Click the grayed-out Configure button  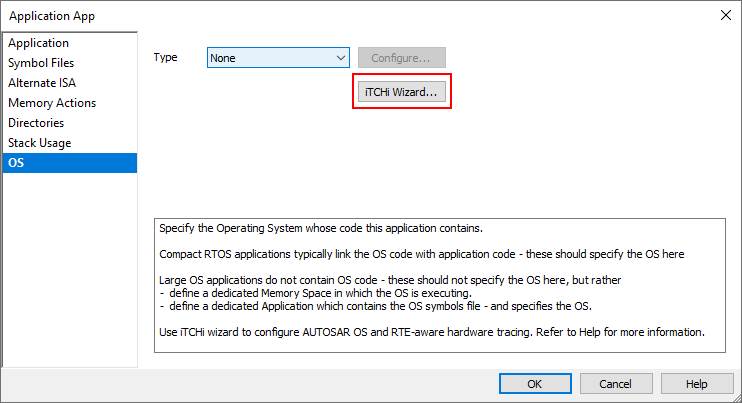tap(401, 58)
